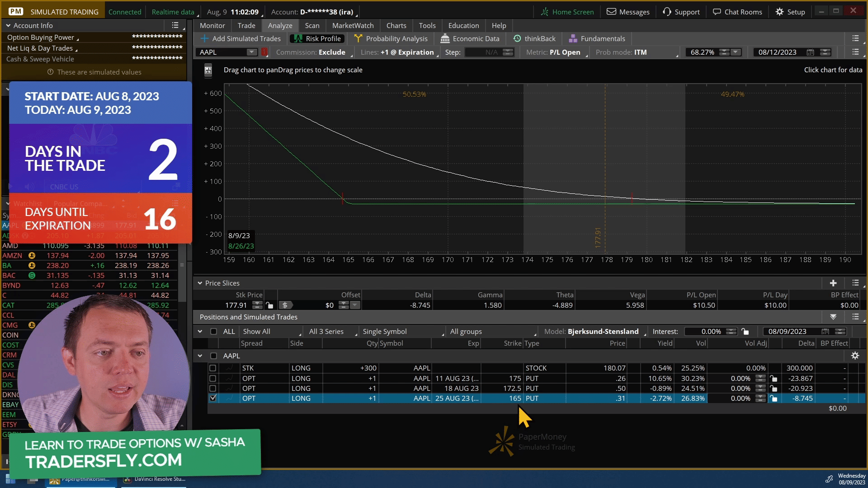Open the AAPL symbol dropdown
The width and height of the screenshot is (868, 488).
pyautogui.click(x=251, y=52)
